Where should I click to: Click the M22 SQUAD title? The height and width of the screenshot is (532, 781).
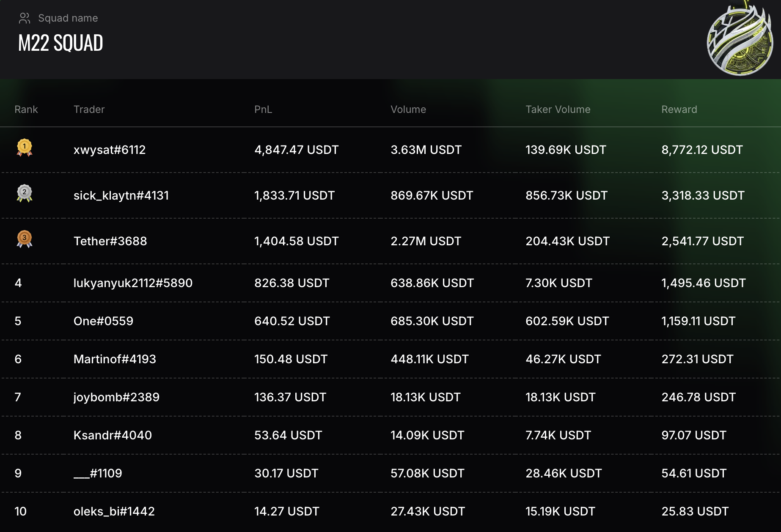pos(60,43)
